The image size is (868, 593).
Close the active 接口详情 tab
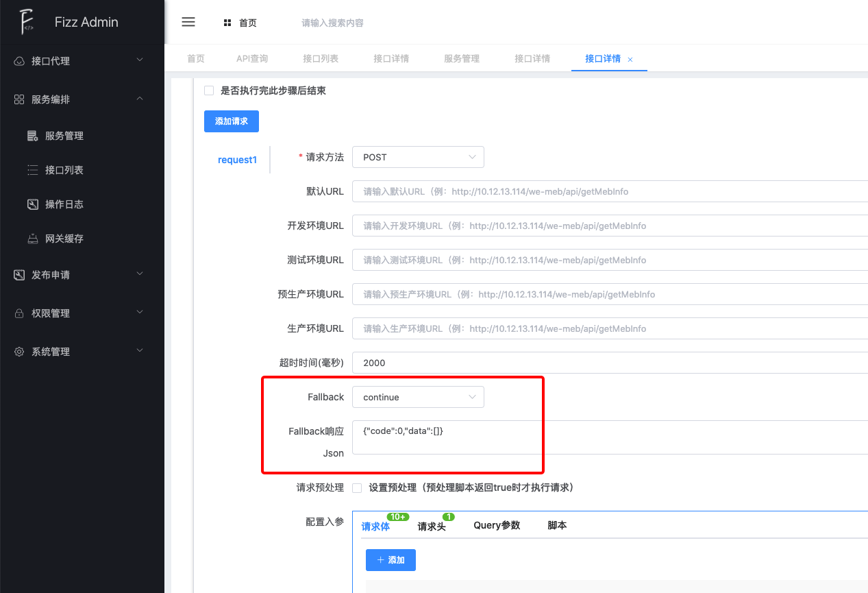point(630,60)
